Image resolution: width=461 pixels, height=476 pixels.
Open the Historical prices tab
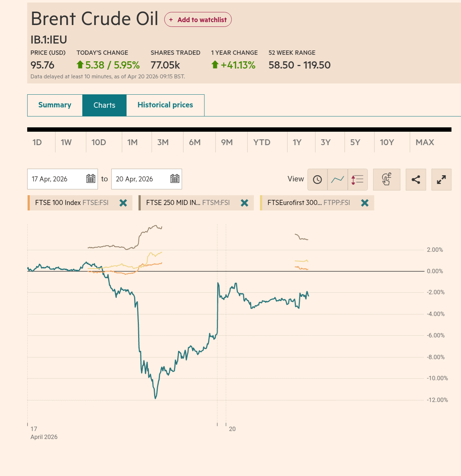165,105
